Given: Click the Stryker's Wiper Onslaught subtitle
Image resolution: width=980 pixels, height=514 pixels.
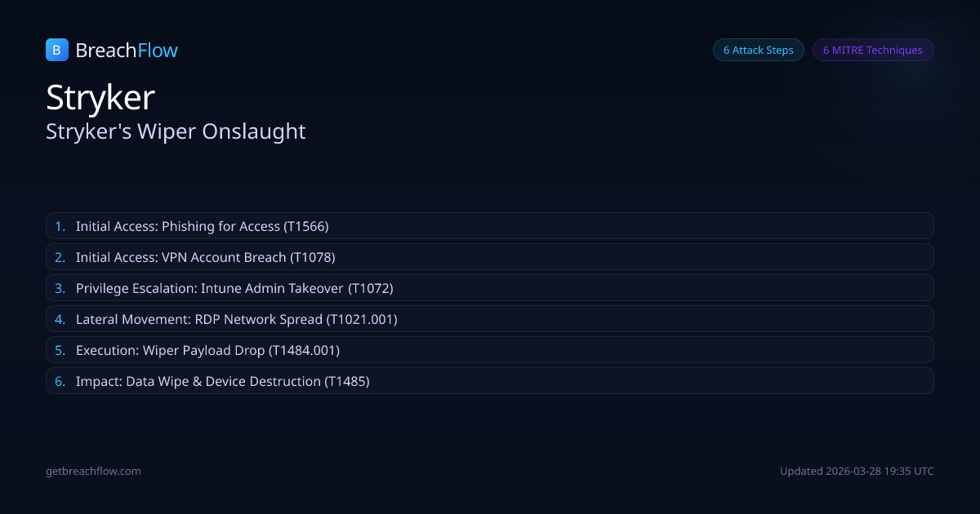Looking at the screenshot, I should [x=176, y=131].
